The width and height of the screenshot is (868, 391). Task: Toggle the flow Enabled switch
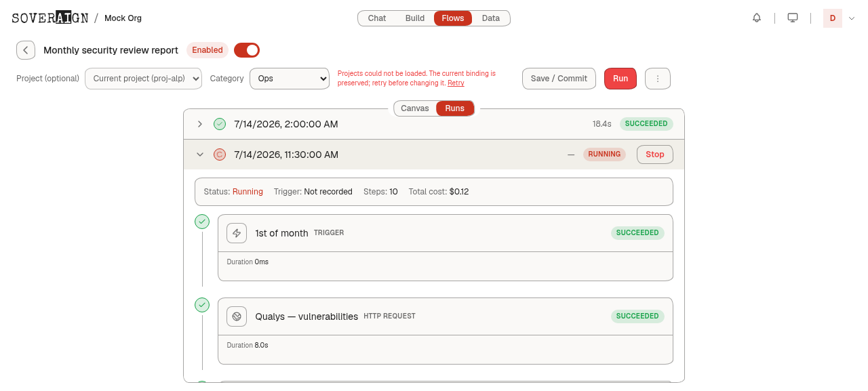click(x=247, y=50)
